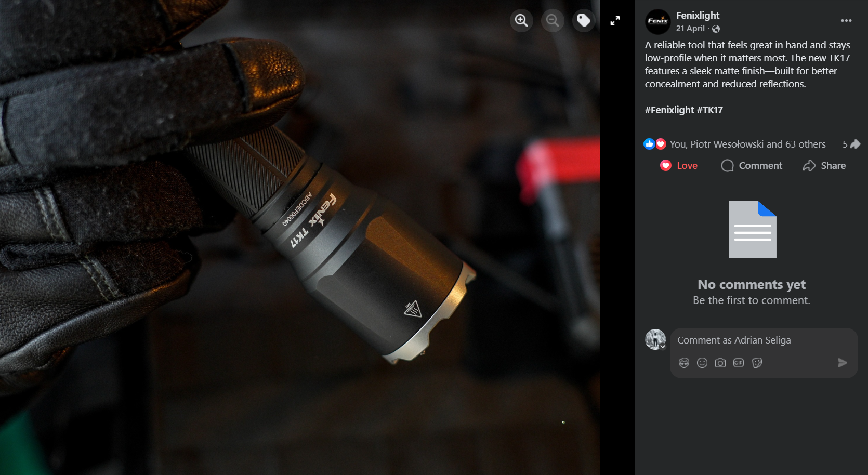View the 5 shares count
This screenshot has height=475, width=868.
(851, 144)
